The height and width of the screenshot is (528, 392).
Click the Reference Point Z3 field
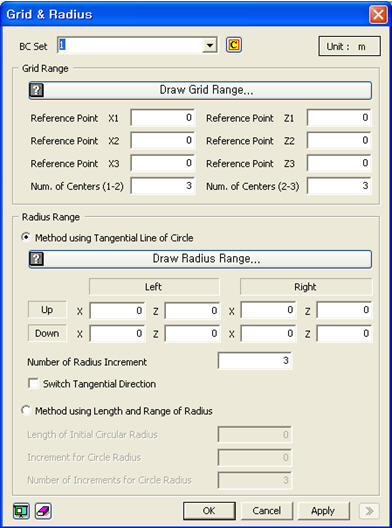click(x=339, y=163)
